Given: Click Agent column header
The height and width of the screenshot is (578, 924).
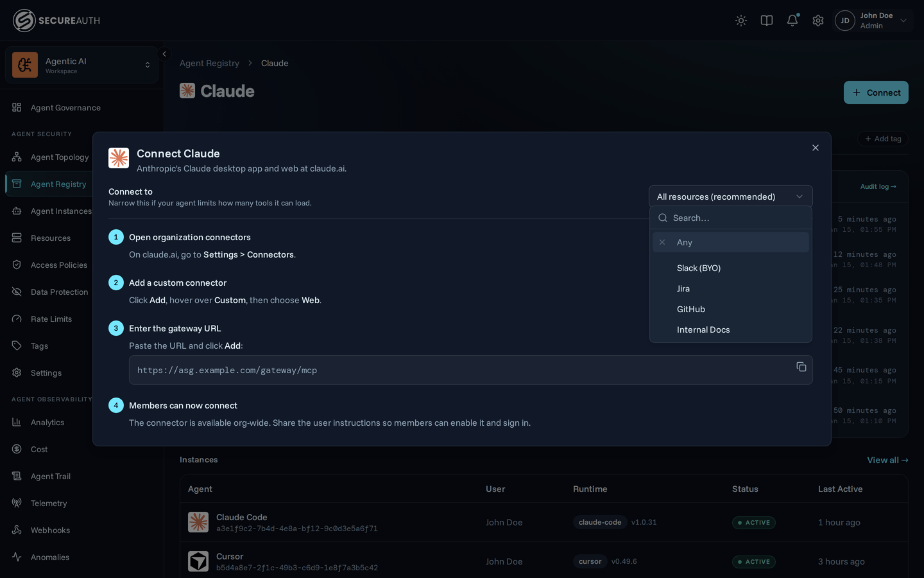Looking at the screenshot, I should [200, 489].
